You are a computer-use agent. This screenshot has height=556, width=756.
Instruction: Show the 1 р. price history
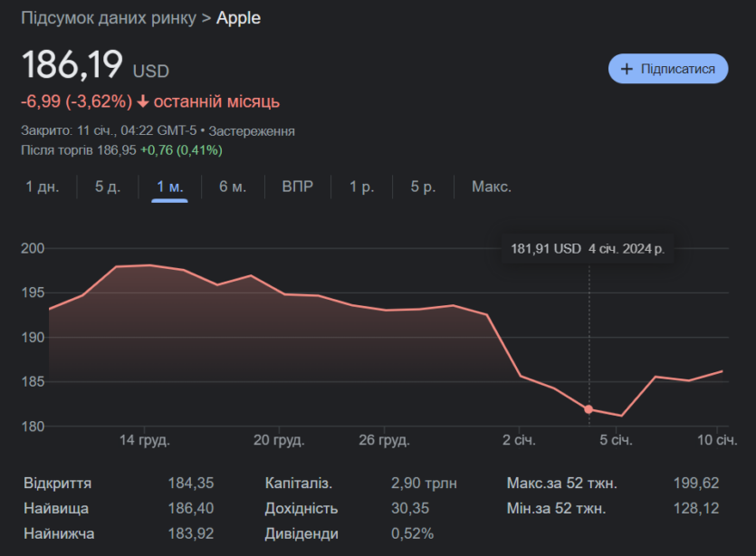pyautogui.click(x=361, y=187)
